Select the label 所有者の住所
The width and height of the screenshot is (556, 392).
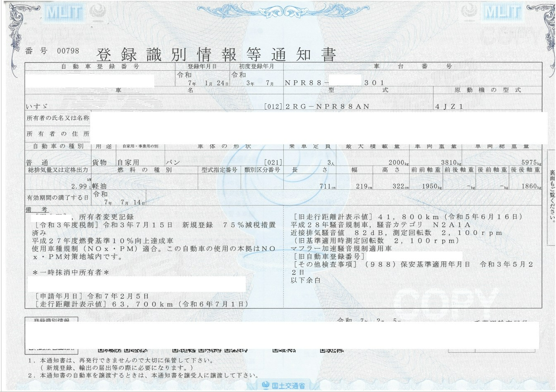pyautogui.click(x=58, y=134)
